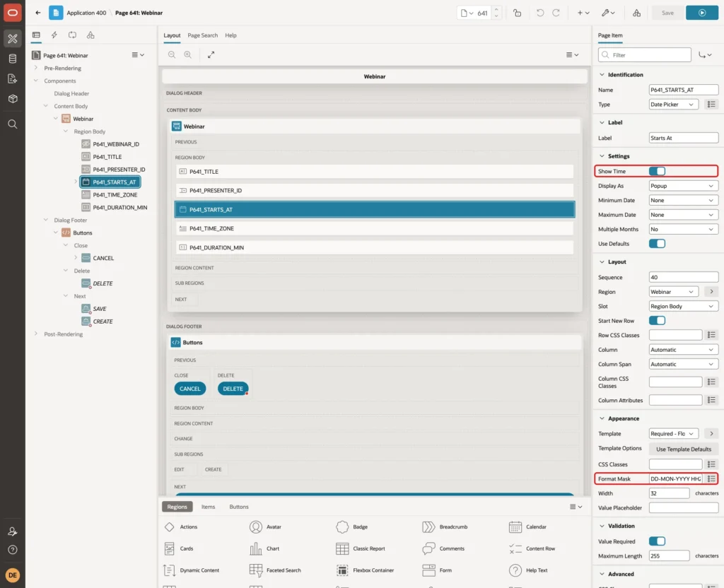The height and width of the screenshot is (588, 724).
Task: Select the Classic Report region type
Action: 360,548
